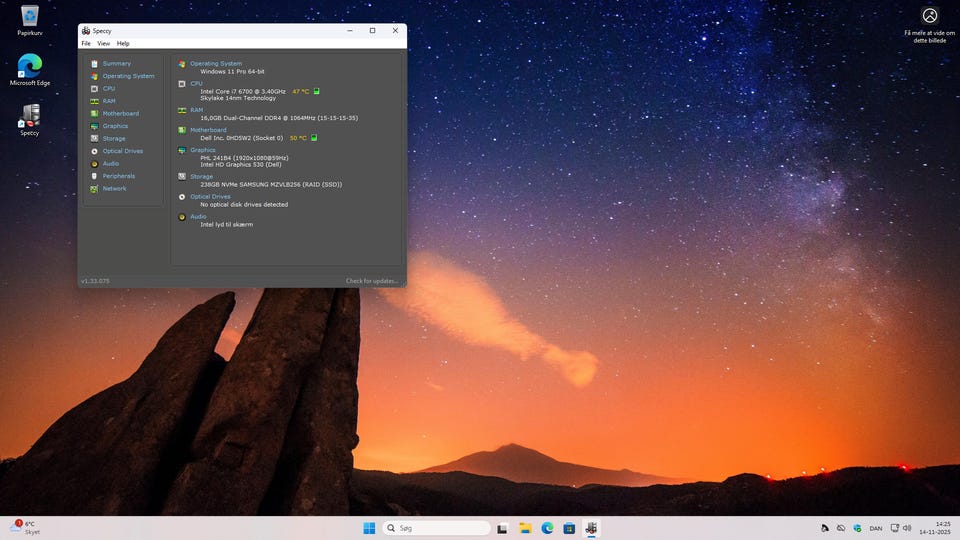Open the Motherboard sidebar entry
960x540 pixels.
[x=120, y=114]
